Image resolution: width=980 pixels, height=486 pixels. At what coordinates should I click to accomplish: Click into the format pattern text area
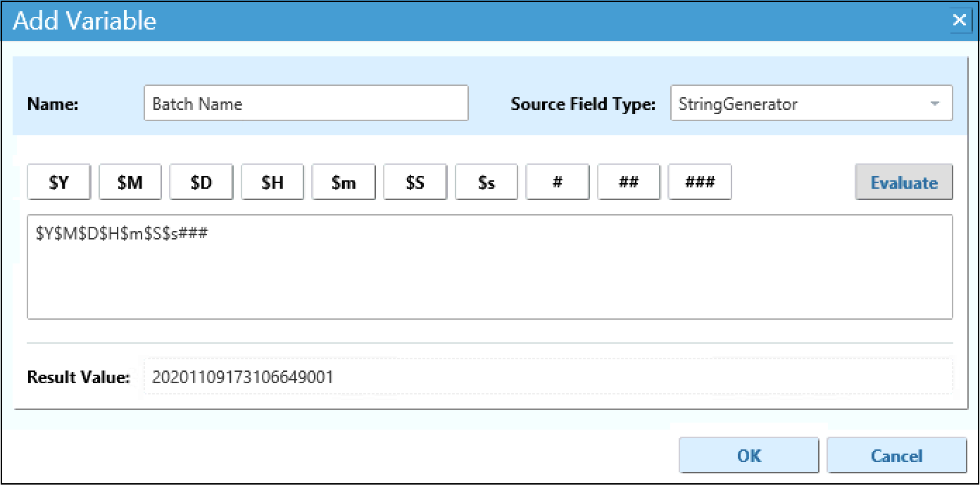point(490,267)
